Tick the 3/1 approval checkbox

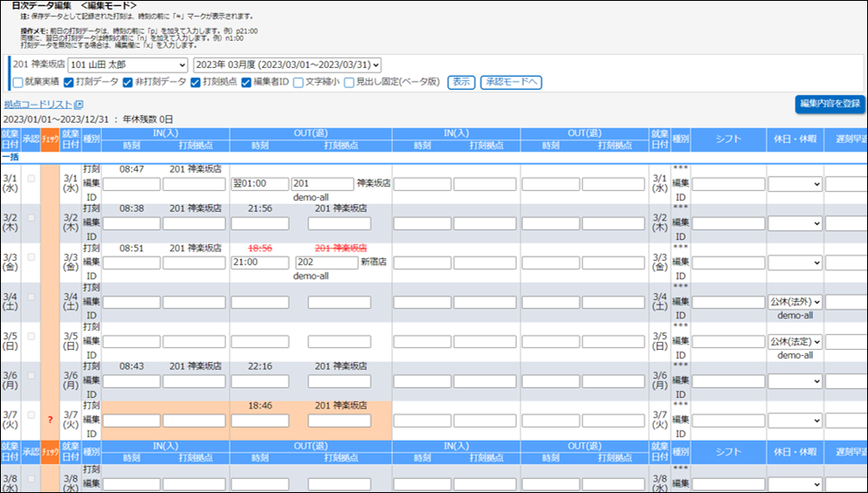pos(33,178)
